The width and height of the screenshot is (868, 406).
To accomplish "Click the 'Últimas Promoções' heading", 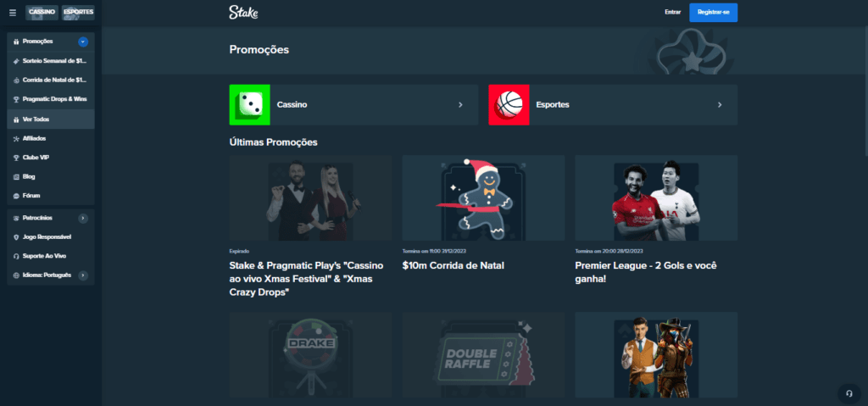I will point(274,142).
